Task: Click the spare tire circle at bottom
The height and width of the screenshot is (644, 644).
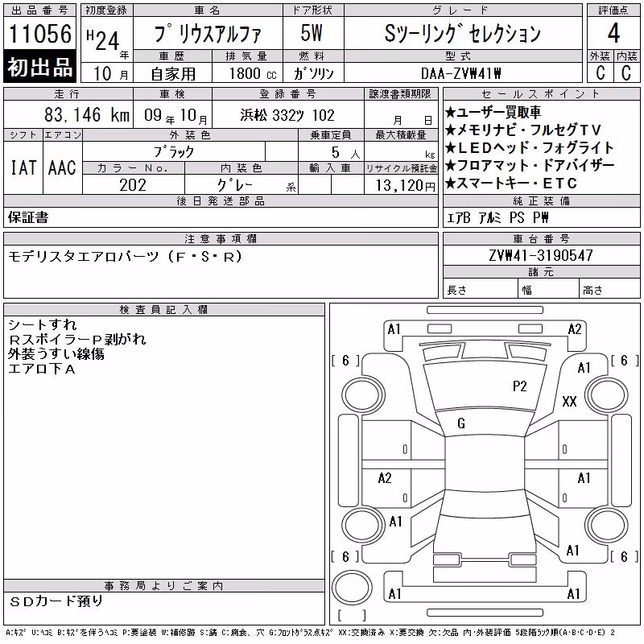Action: pyautogui.click(x=352, y=588)
